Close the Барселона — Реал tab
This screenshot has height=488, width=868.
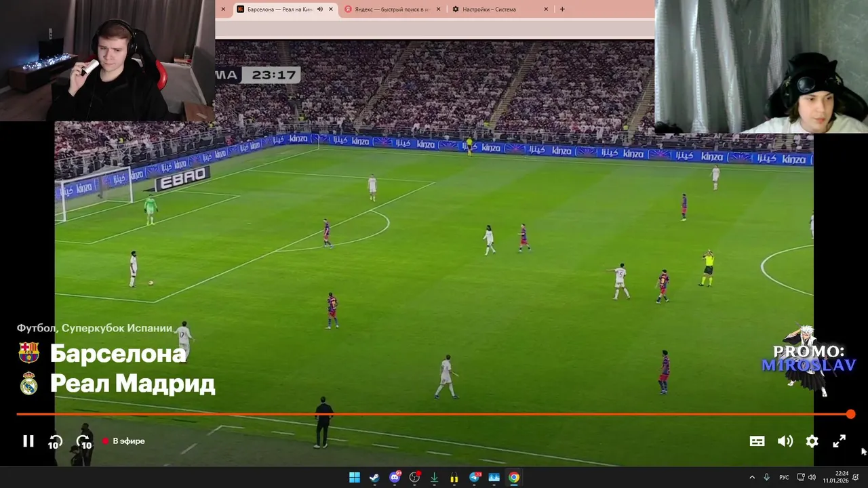coord(331,9)
